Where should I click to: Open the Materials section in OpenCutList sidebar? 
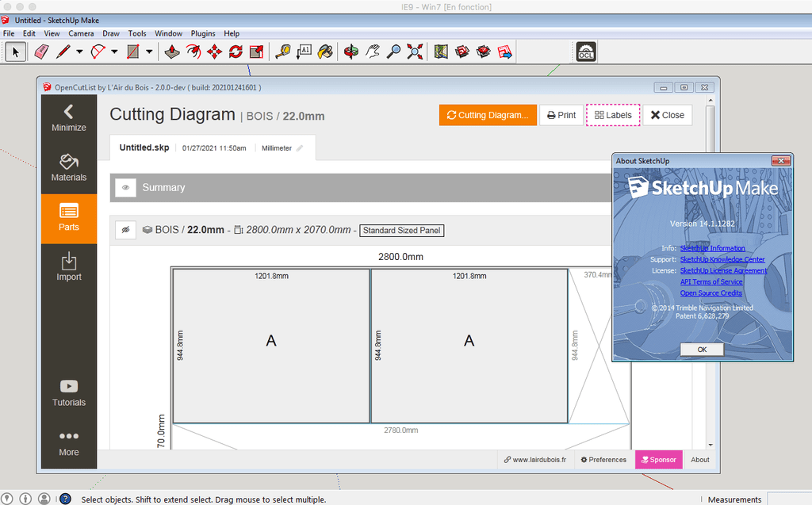(69, 167)
